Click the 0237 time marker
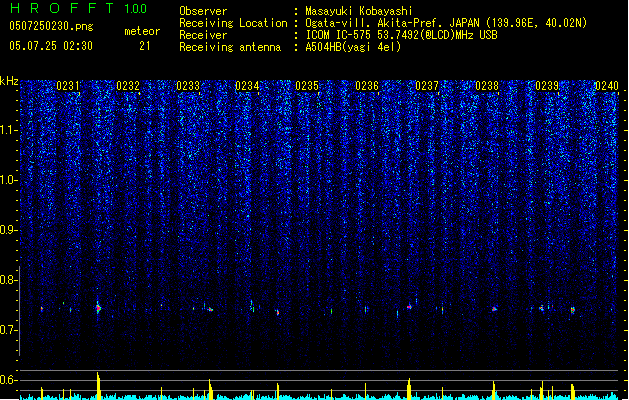Image resolution: width=629 pixels, height=400 pixels. [427, 86]
